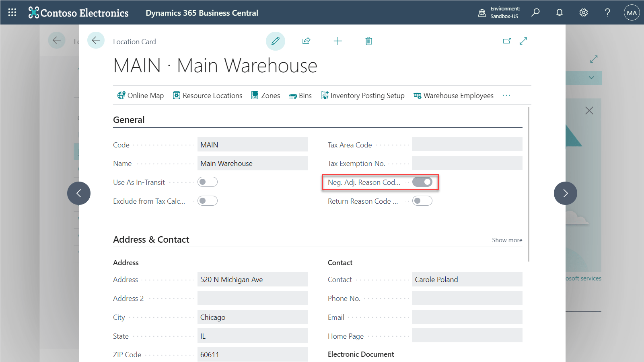Toggle Return Reason Code switch
The image size is (644, 362).
pos(422,201)
